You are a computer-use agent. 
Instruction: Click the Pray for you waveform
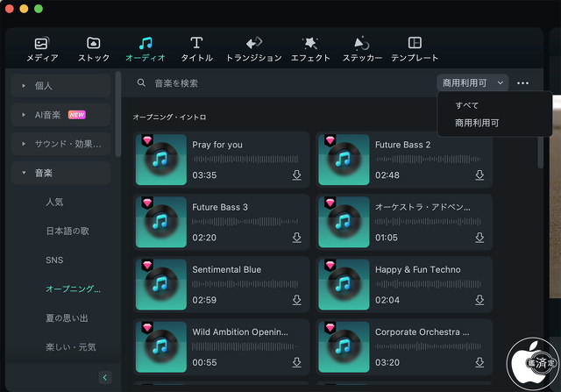click(x=245, y=159)
